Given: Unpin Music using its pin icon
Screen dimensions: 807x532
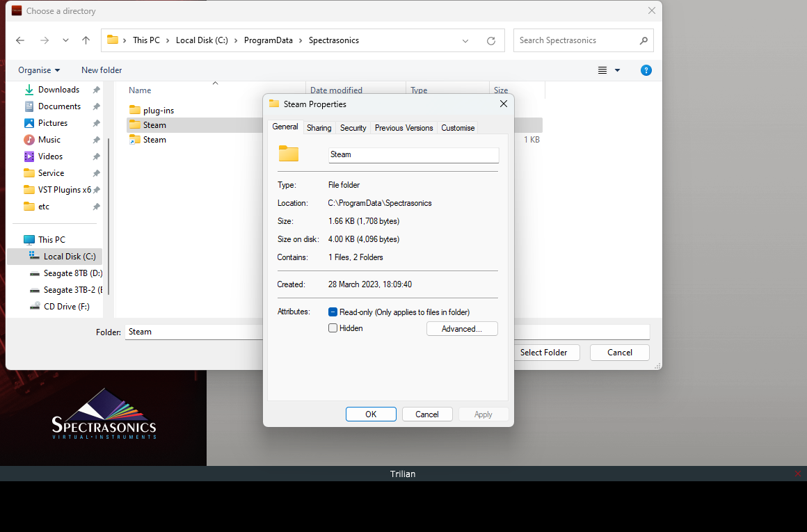Looking at the screenshot, I should [x=96, y=140].
